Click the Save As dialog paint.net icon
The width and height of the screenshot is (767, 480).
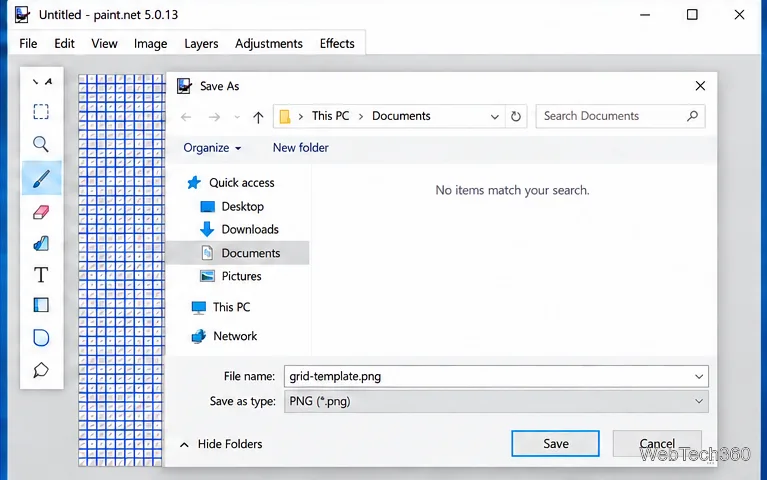(x=184, y=86)
